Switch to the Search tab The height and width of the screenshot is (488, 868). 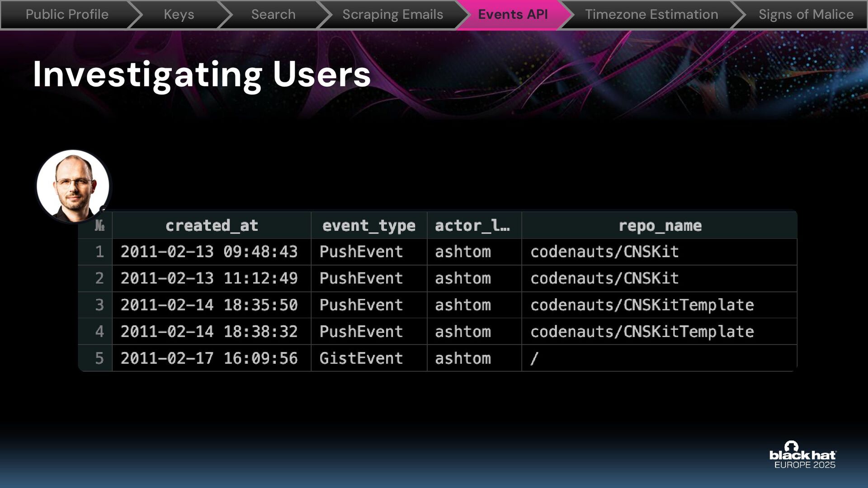pos(273,14)
